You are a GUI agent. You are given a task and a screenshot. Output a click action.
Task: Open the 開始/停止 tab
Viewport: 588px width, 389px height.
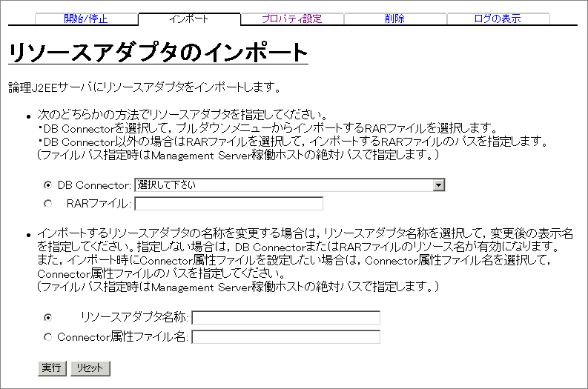click(x=86, y=19)
